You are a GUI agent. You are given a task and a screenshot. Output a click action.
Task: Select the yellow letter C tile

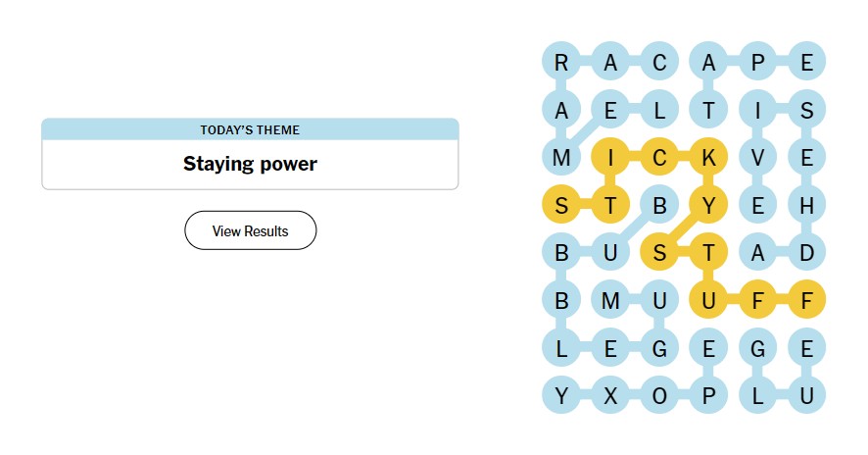pyautogui.click(x=658, y=158)
